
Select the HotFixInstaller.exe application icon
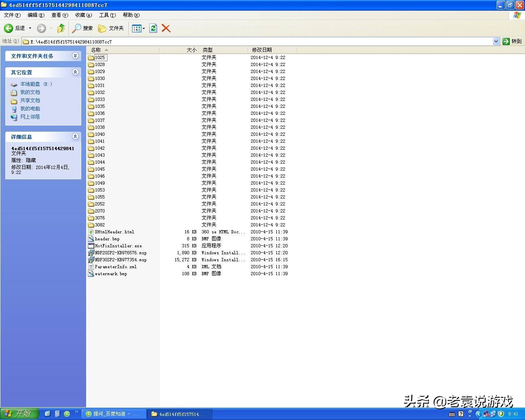[91, 246]
